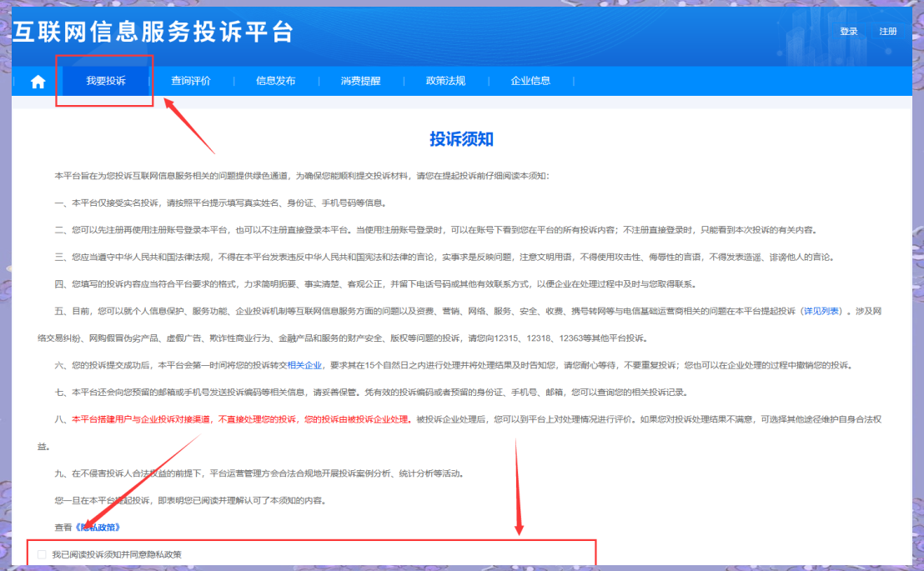Click the 注册 link at top right
This screenshot has height=571, width=924.
(x=888, y=32)
